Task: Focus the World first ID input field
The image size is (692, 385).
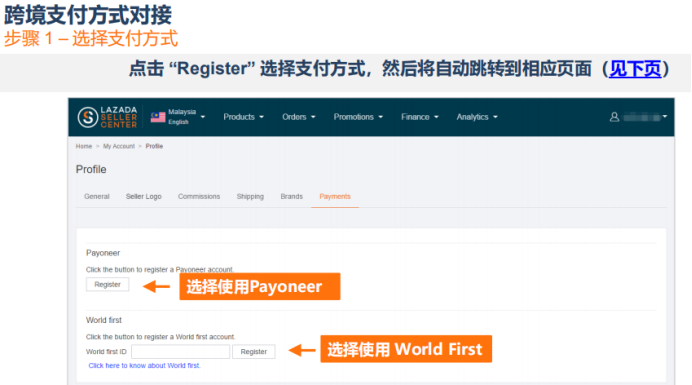Action: point(181,351)
